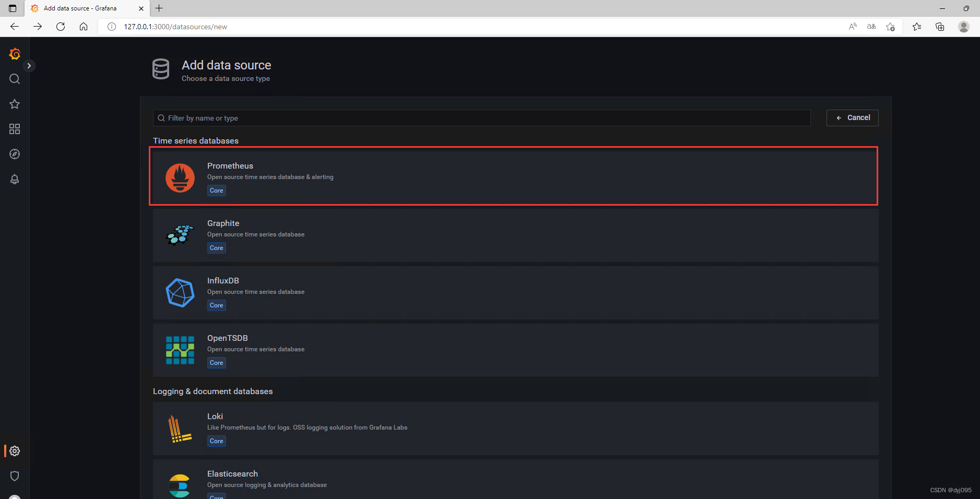Click the Loki logo icon

[180, 429]
